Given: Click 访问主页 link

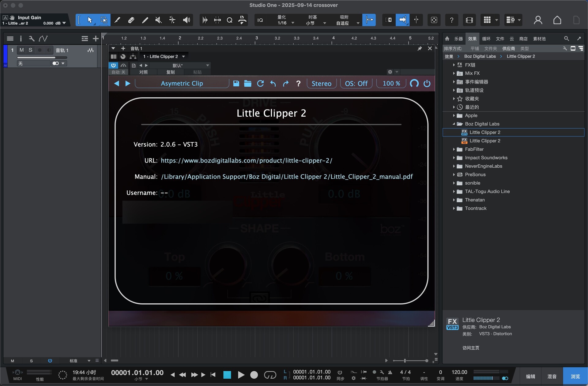Looking at the screenshot, I should click(471, 348).
